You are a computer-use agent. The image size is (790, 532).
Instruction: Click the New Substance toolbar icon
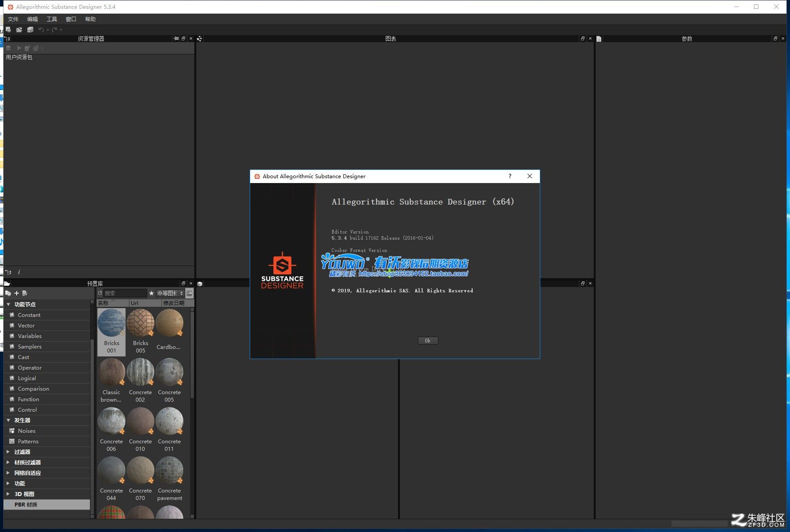click(x=8, y=30)
